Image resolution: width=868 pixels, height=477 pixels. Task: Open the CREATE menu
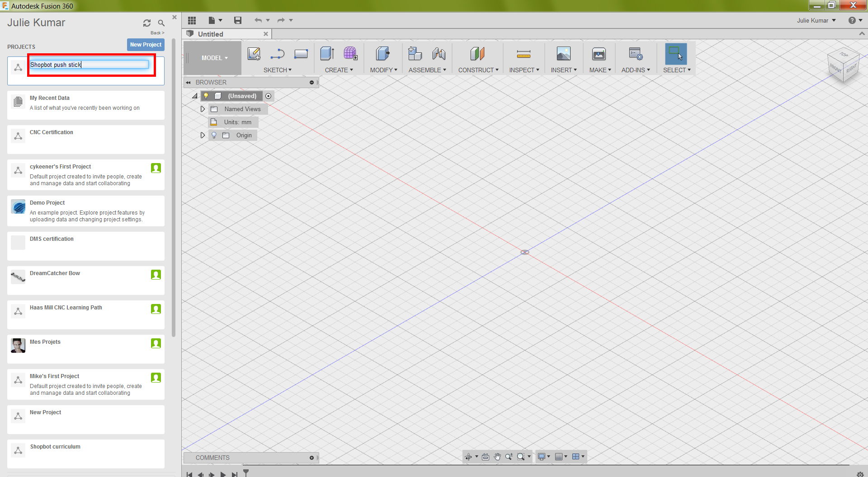coord(339,70)
